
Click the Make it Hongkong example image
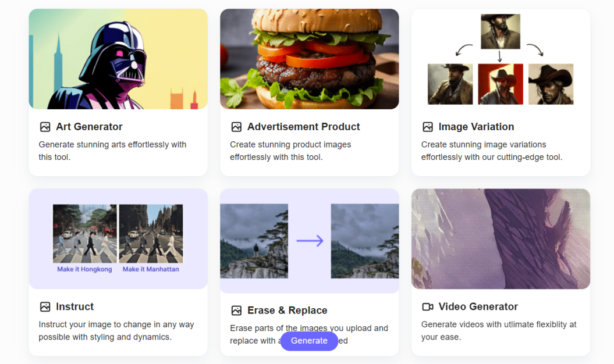click(x=85, y=234)
